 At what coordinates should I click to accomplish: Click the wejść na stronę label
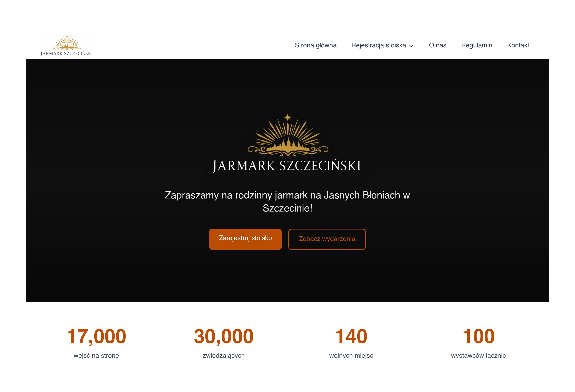tap(96, 356)
